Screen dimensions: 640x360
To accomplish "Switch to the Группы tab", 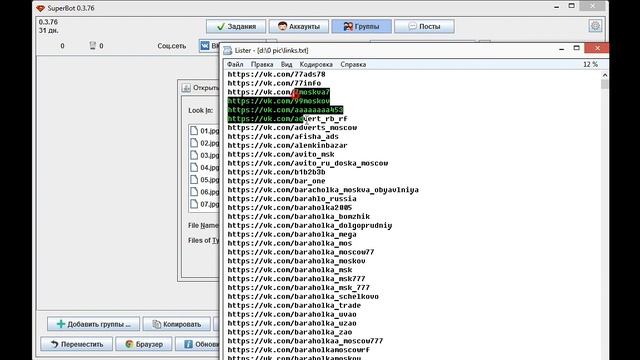I will click(x=362, y=27).
